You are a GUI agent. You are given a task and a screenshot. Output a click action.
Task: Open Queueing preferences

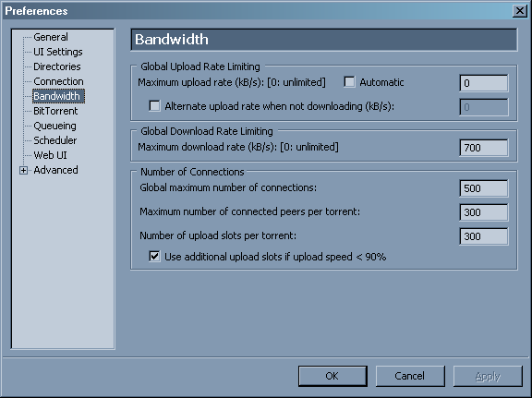(54, 126)
